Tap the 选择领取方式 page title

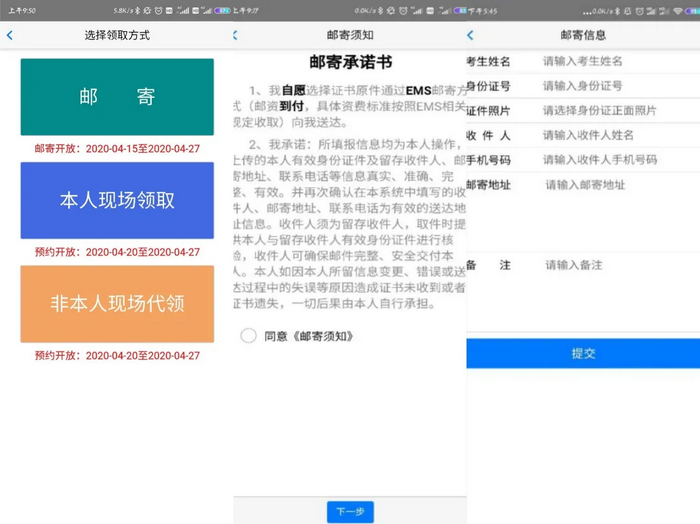(x=117, y=35)
